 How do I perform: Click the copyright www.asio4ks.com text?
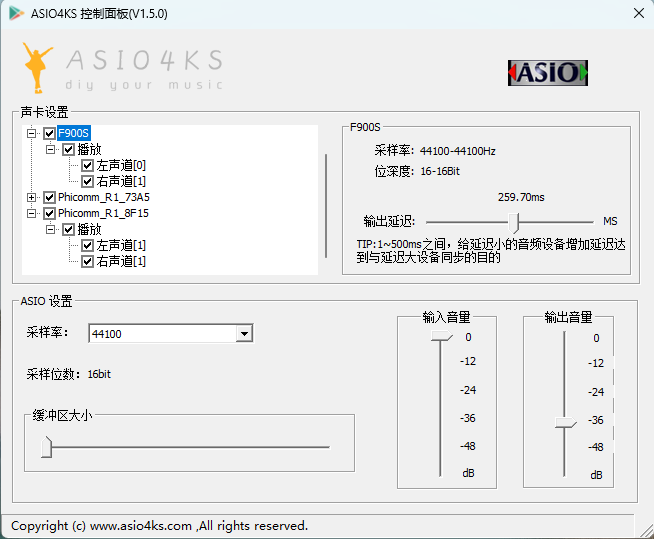[x=159, y=526]
